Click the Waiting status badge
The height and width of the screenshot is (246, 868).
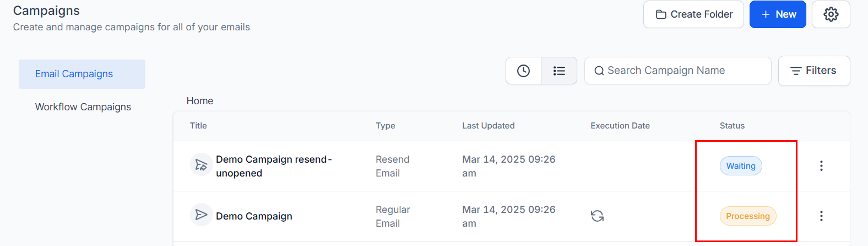coord(740,166)
